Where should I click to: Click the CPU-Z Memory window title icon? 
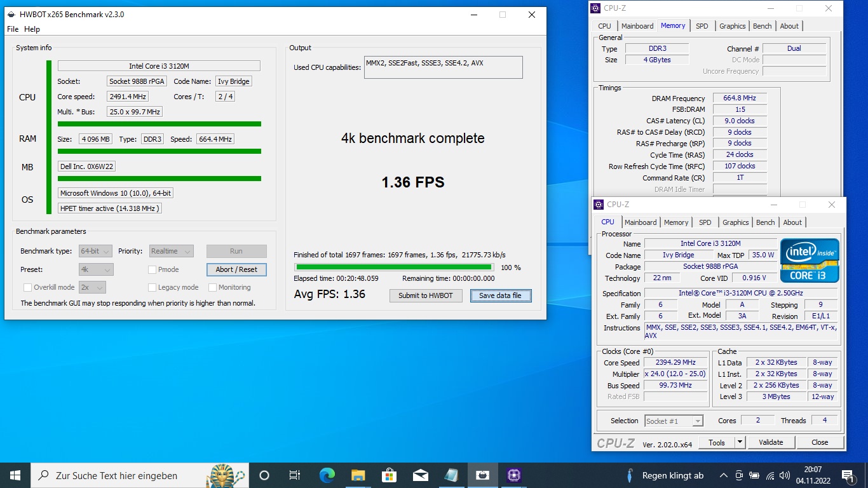click(x=595, y=8)
